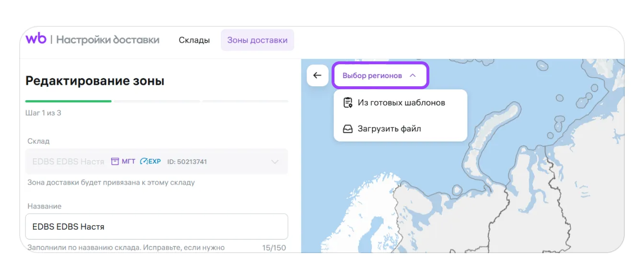Click the Редактирование зоны heading
644x279 pixels.
click(x=95, y=81)
